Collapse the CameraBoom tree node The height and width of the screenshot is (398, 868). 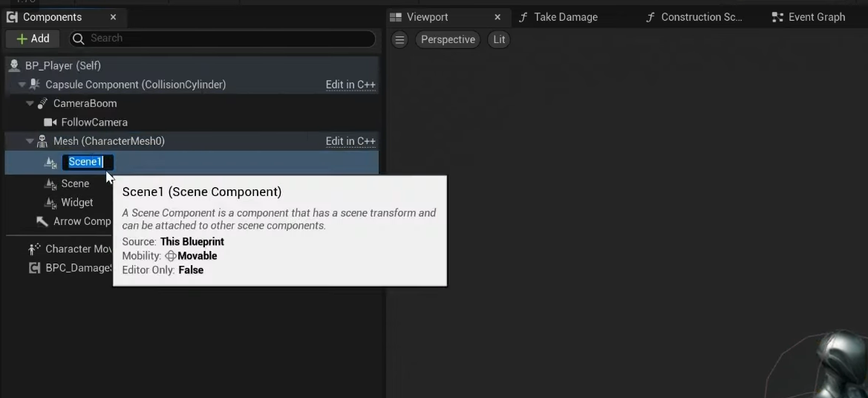tap(30, 103)
